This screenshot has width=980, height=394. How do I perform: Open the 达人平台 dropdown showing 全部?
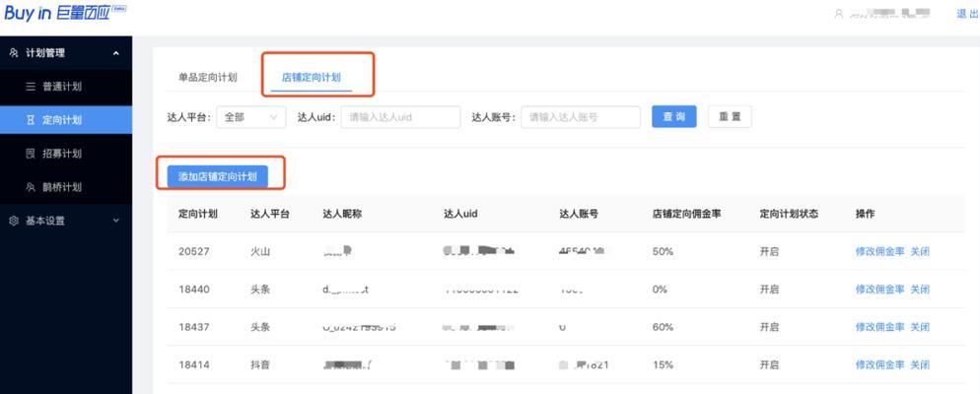pos(250,117)
